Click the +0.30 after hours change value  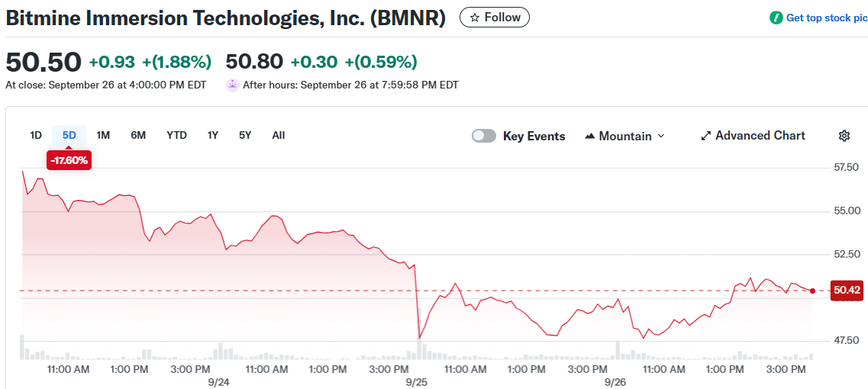pos(314,62)
